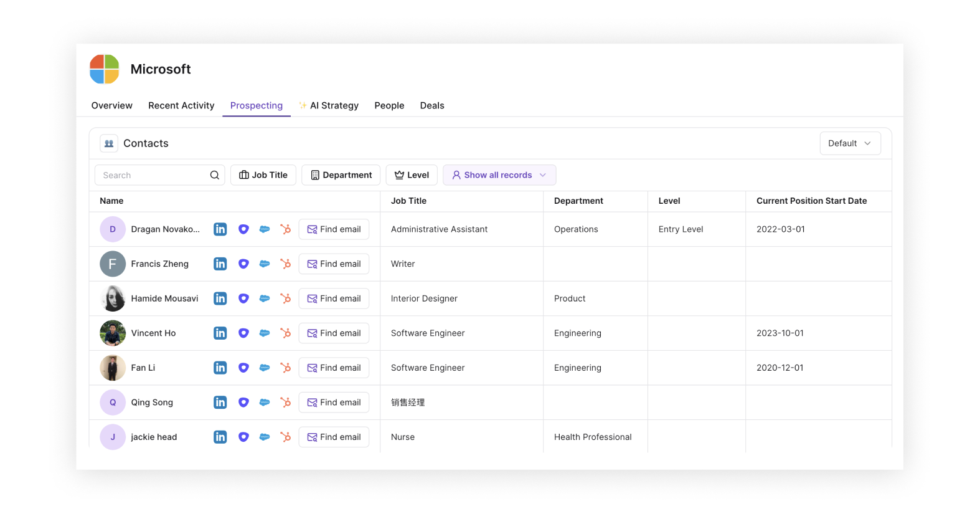This screenshot has height=506, width=980.
Task: Open the Show all records dropdown
Action: (x=499, y=175)
